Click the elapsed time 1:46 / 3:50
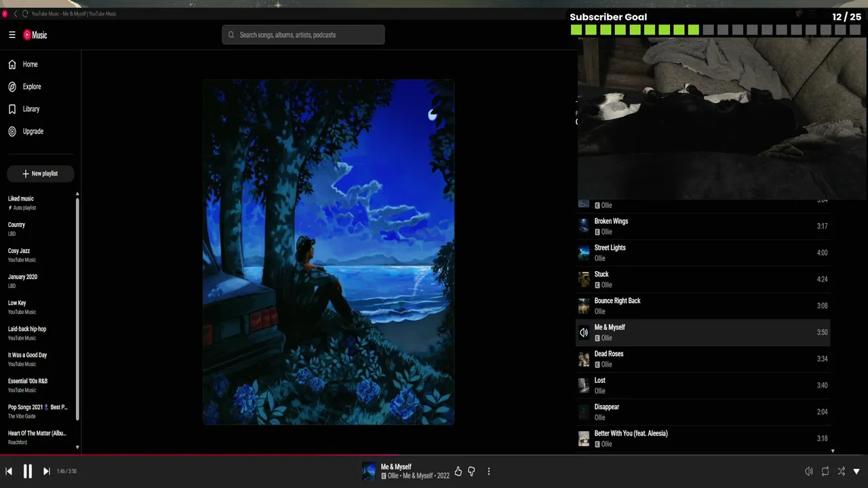The width and height of the screenshot is (868, 488). [66, 471]
